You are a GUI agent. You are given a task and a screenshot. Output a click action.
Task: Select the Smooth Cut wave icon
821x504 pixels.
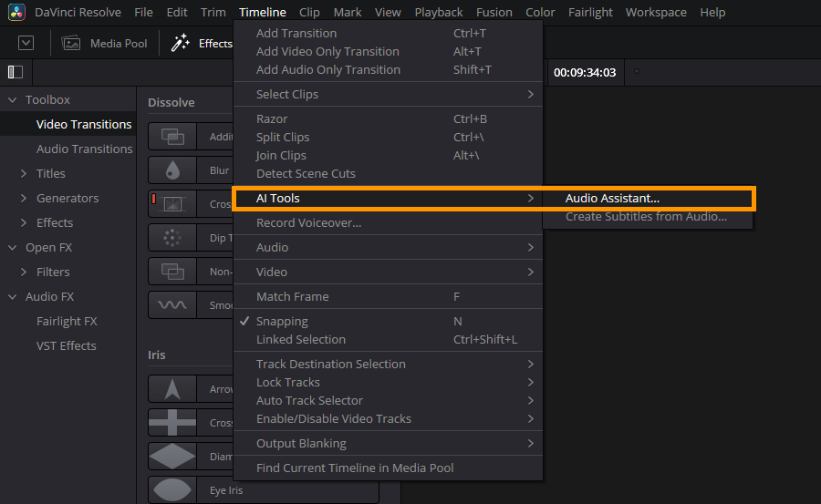click(x=172, y=304)
